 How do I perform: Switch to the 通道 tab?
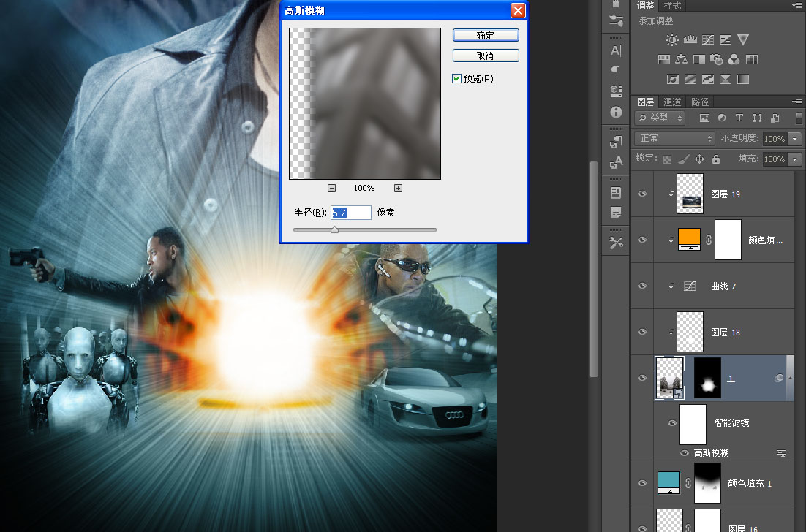pyautogui.click(x=672, y=102)
